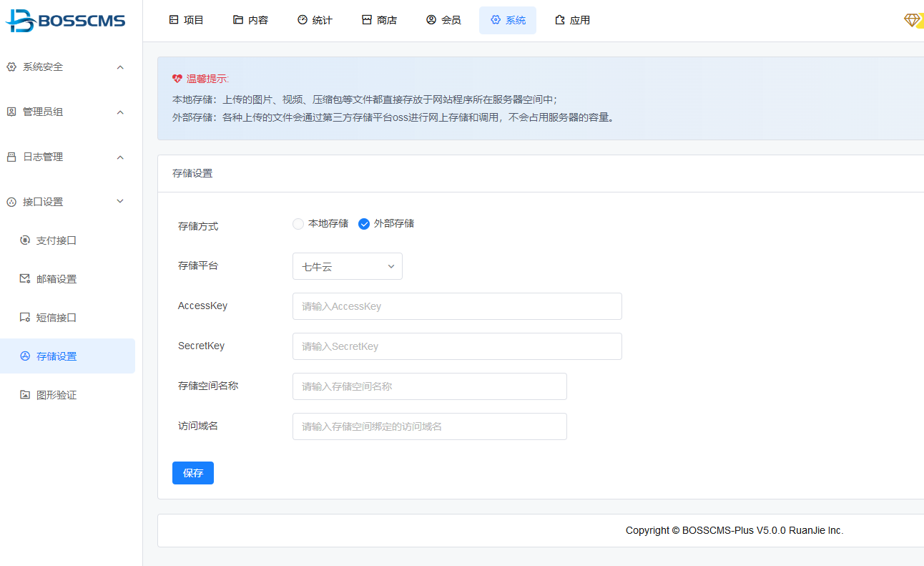
Task: Click the SMS icon beside 短信接口
Action: click(25, 318)
